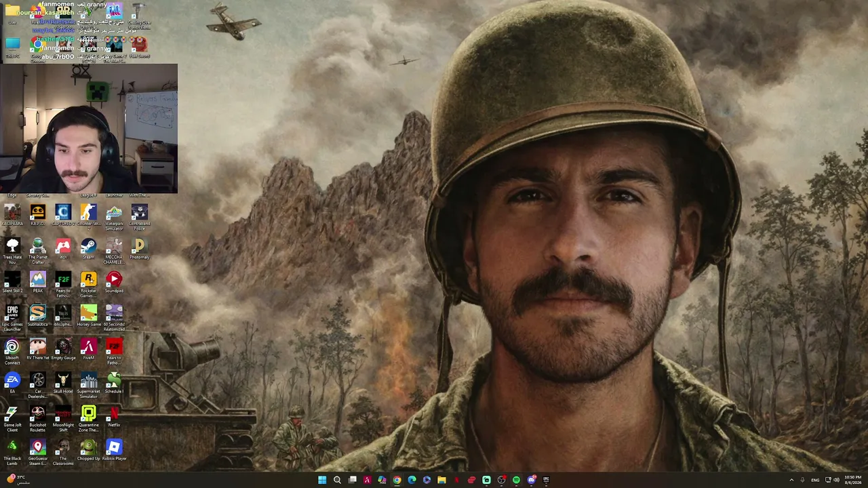Select The Classrooms desktop shortcut
The width and height of the screenshot is (868, 488).
pyautogui.click(x=63, y=453)
